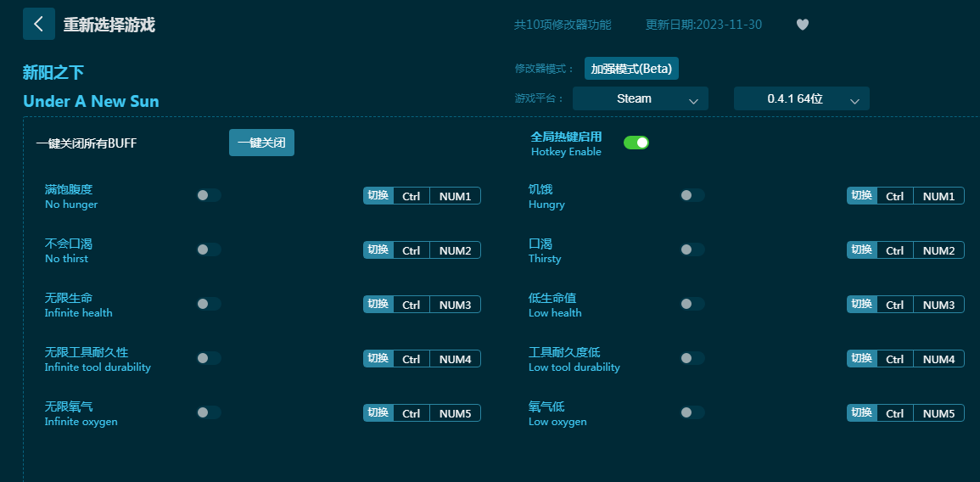Click the 一键关闭 button
The image size is (980, 482).
(x=261, y=143)
